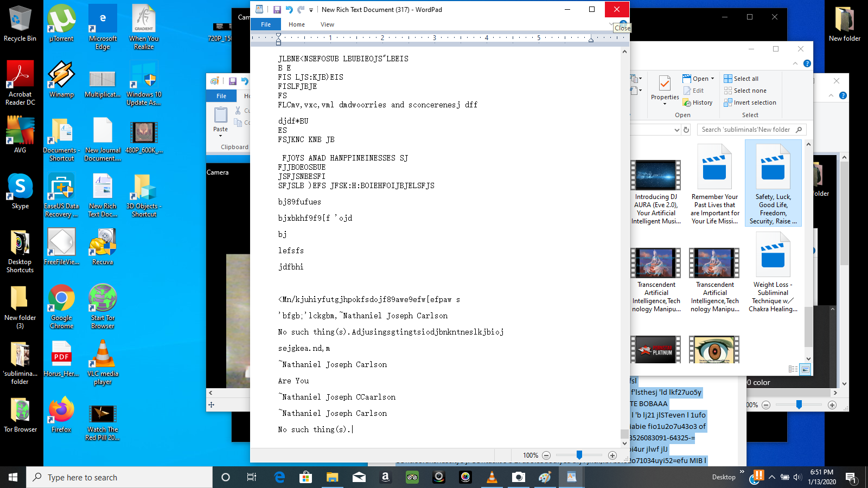868x488 pixels.
Task: Save the WordPad document via the floppy icon
Action: point(277,10)
